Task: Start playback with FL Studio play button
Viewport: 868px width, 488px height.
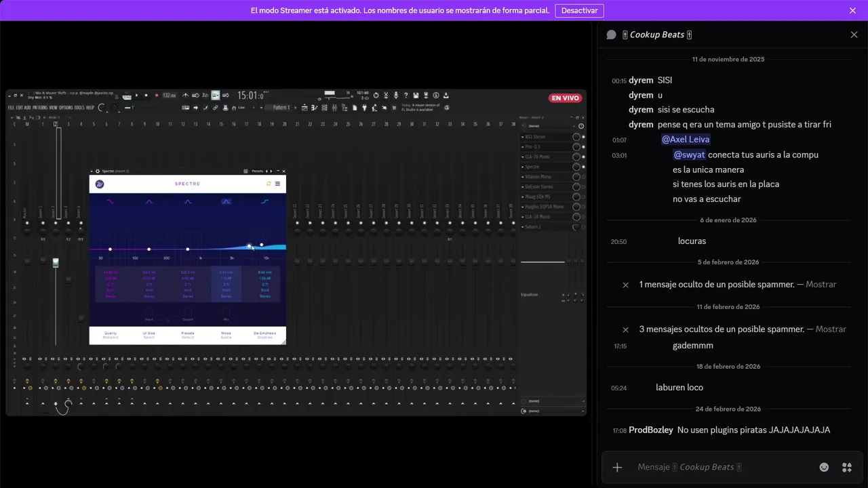Action: click(x=136, y=95)
